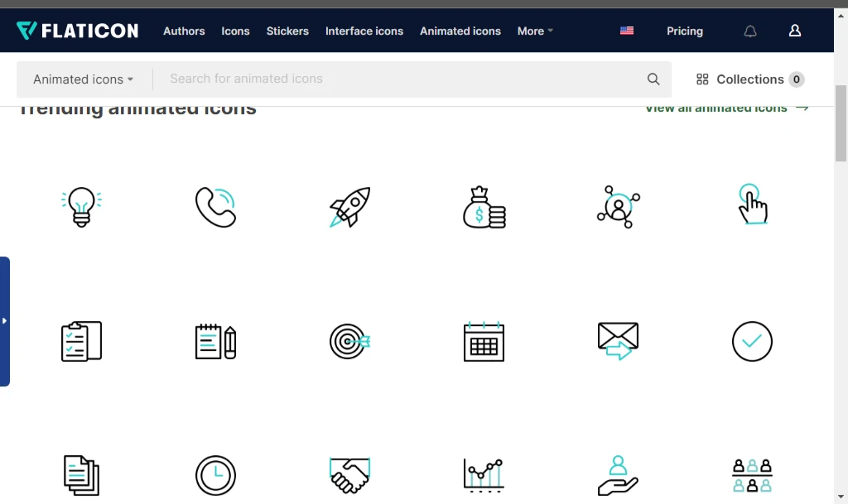Viewport: 848px width, 504px height.
Task: Open Interface icons in the navbar
Action: (x=364, y=31)
